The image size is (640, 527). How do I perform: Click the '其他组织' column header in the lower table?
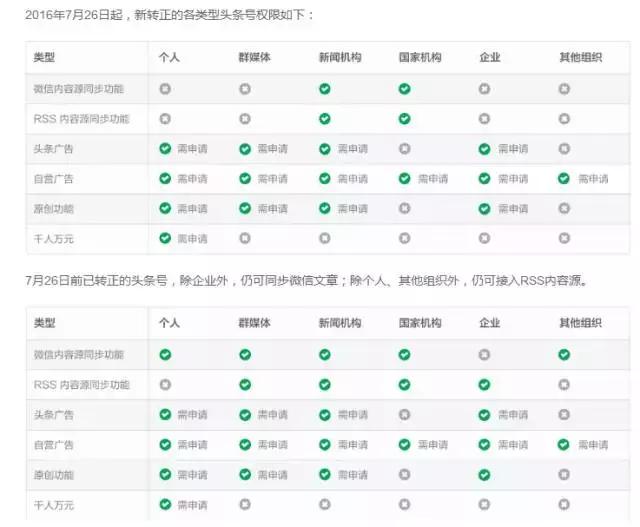click(580, 323)
